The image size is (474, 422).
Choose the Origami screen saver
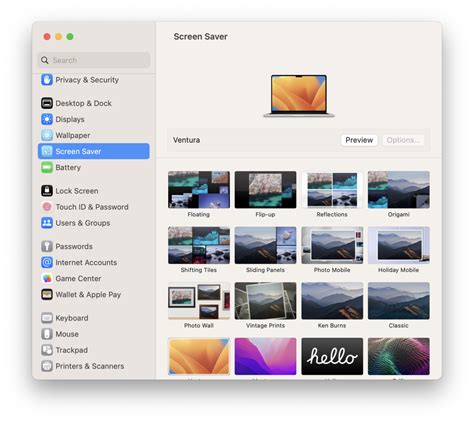tap(399, 190)
